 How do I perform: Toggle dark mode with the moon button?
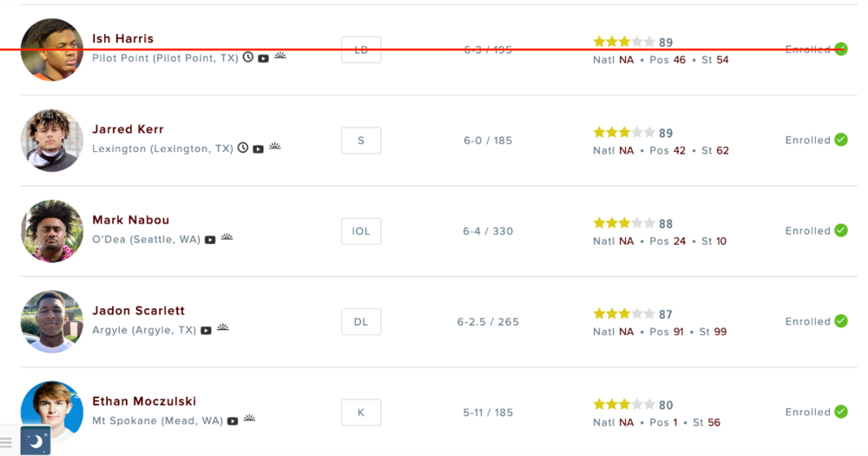pos(36,441)
